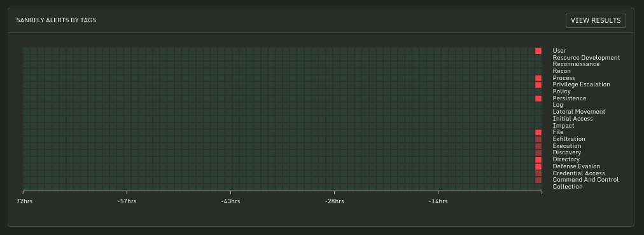644x235 pixels.
Task: Click the "User" tag label
Action: pyautogui.click(x=559, y=51)
